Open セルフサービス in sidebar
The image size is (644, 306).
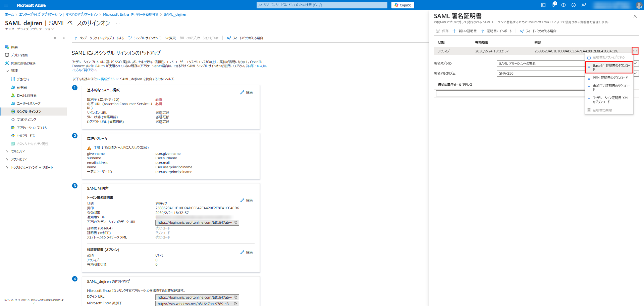(26, 136)
